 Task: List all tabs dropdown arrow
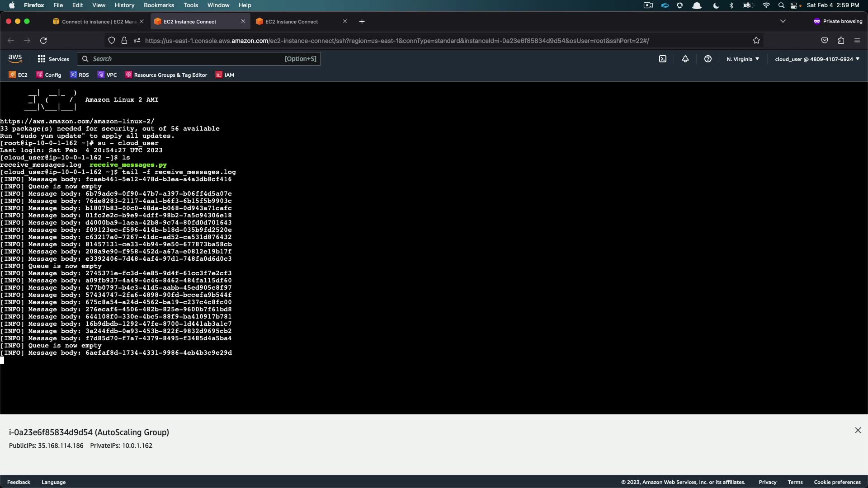point(783,21)
